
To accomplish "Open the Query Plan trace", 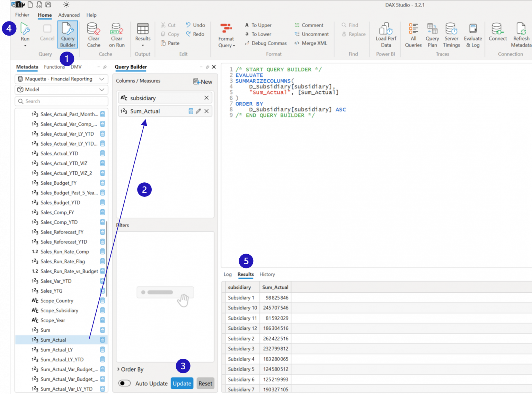I will 432,34.
